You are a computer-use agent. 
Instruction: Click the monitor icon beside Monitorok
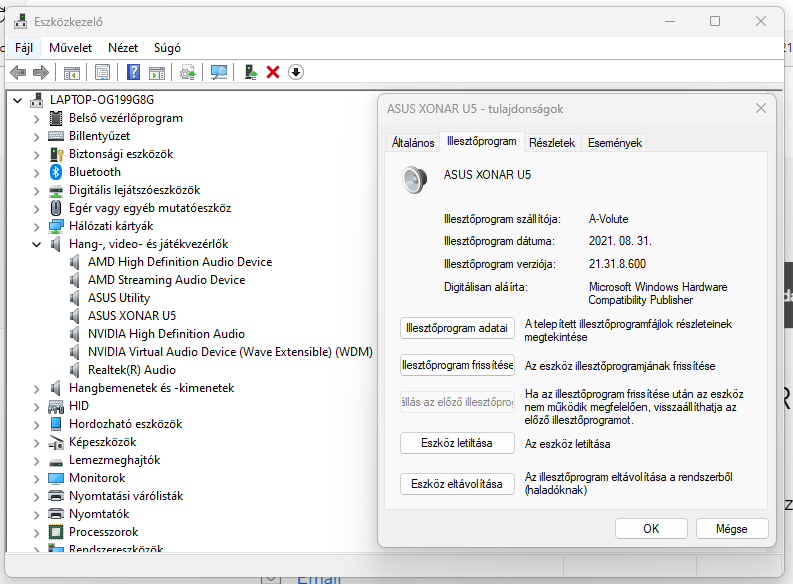(56, 478)
